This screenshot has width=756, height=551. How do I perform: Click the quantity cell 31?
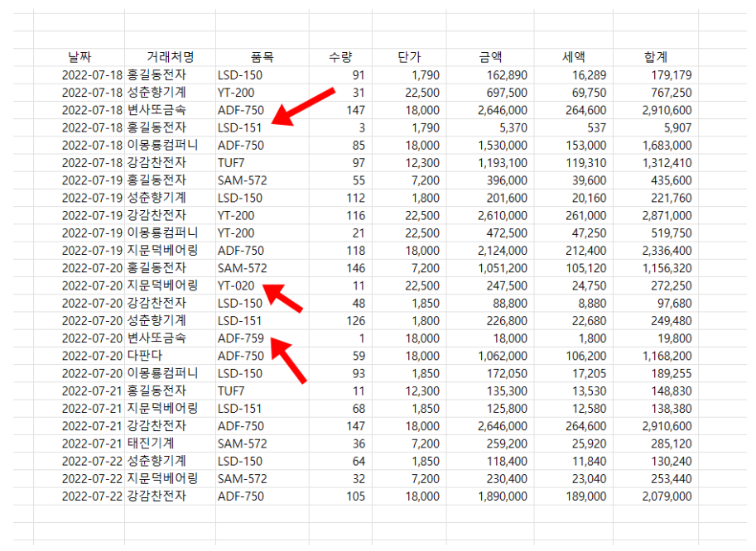(x=340, y=93)
